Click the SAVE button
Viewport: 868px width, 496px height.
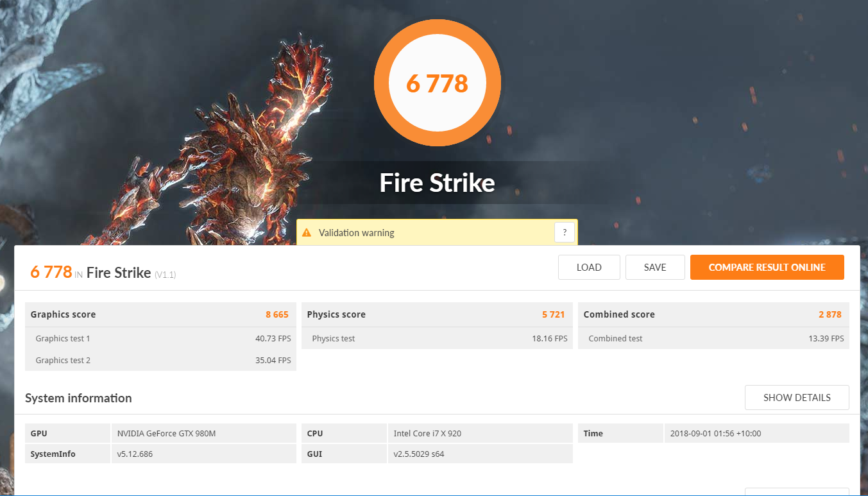pyautogui.click(x=655, y=268)
